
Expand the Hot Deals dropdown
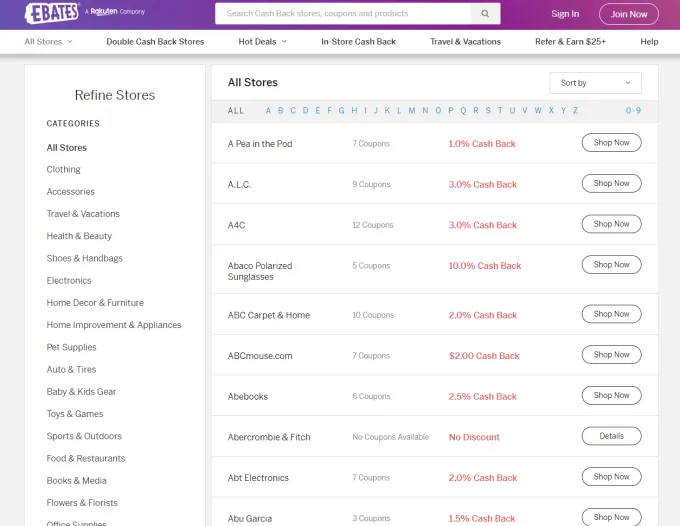click(262, 42)
